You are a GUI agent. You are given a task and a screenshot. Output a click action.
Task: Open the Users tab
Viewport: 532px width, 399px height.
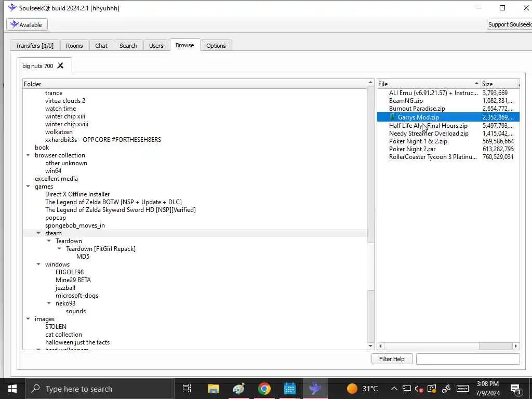point(156,46)
